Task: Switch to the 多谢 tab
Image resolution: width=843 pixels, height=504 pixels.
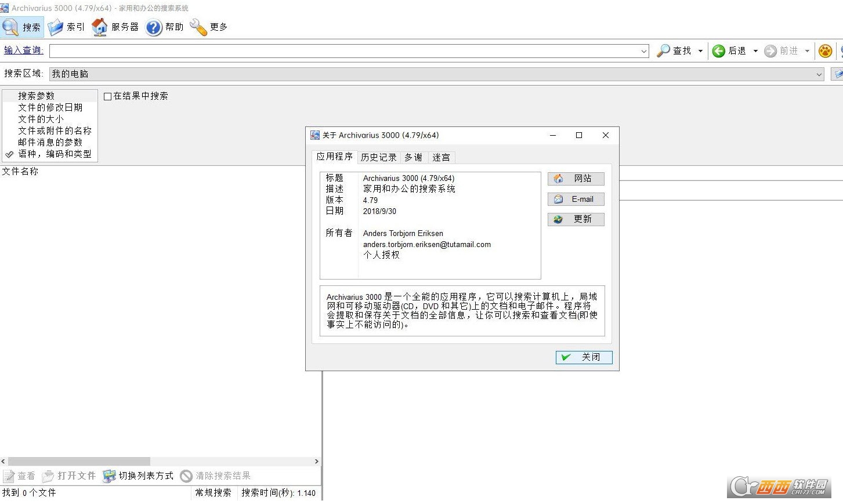Action: pyautogui.click(x=414, y=157)
